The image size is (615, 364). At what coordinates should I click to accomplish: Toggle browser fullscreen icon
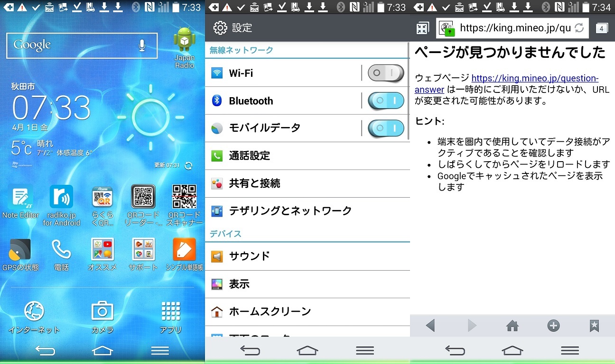coord(422,28)
